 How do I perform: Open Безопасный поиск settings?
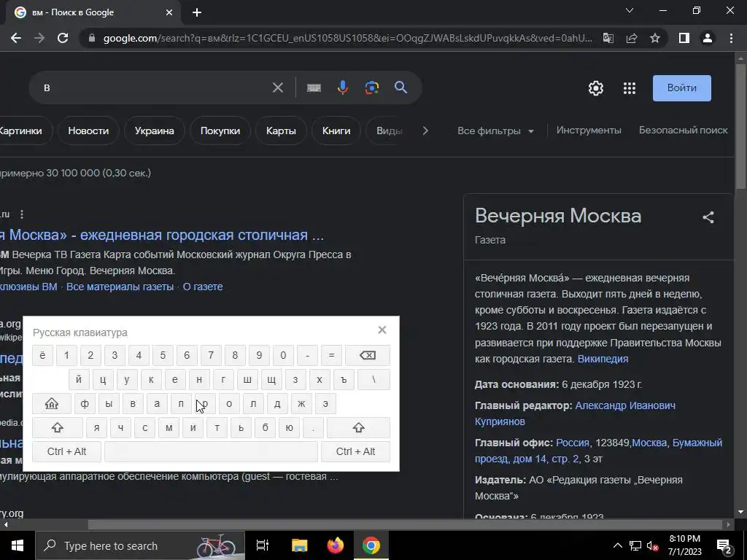point(683,130)
